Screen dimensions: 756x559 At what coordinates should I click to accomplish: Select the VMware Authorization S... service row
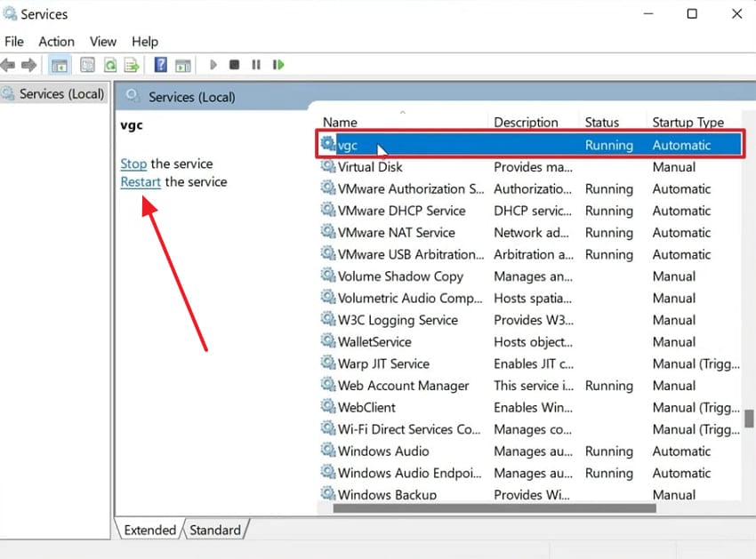529,188
